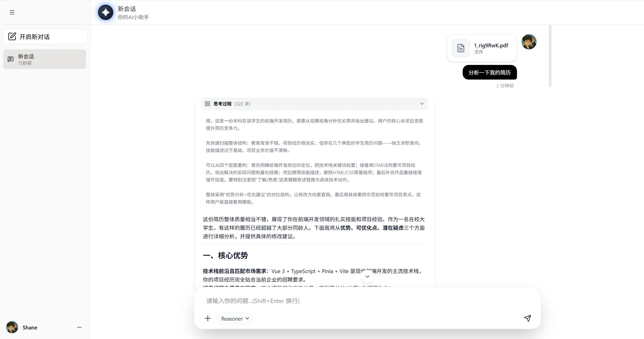Open the sidebar hamburger menu icon
Image resolution: width=644 pixels, height=339 pixels.
point(11,12)
